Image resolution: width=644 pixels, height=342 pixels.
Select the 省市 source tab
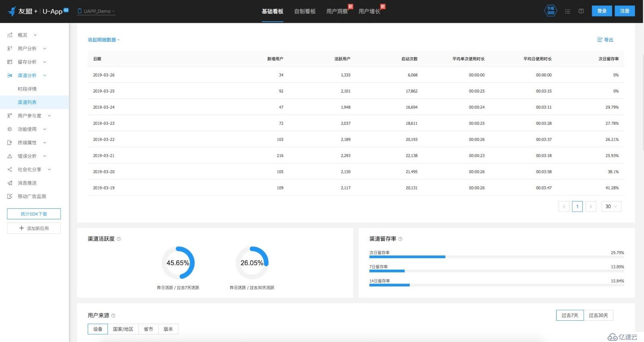click(149, 329)
